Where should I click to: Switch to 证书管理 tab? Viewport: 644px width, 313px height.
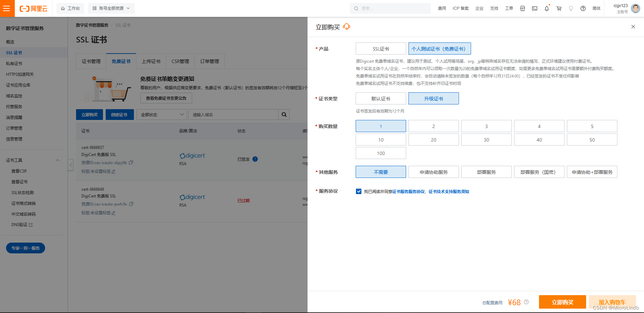pyautogui.click(x=91, y=61)
